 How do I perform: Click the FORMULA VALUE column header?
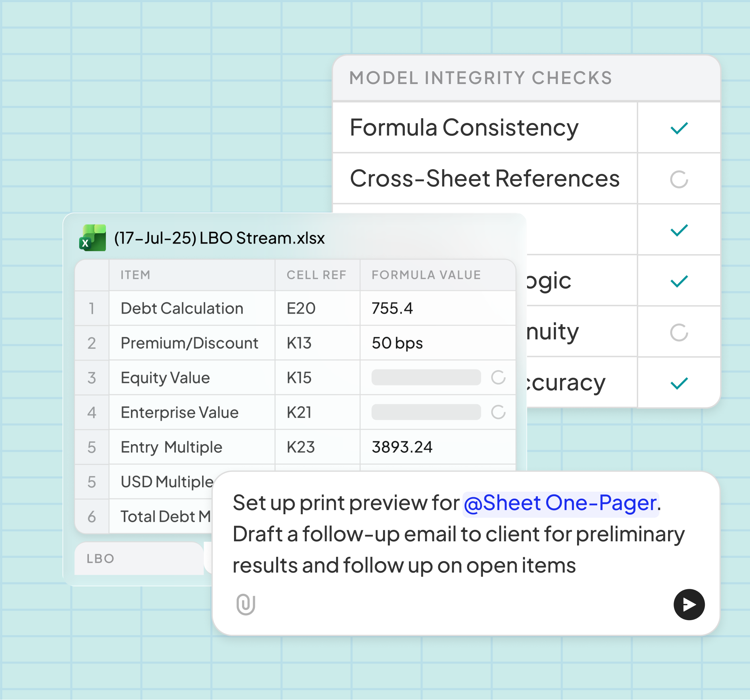[426, 275]
